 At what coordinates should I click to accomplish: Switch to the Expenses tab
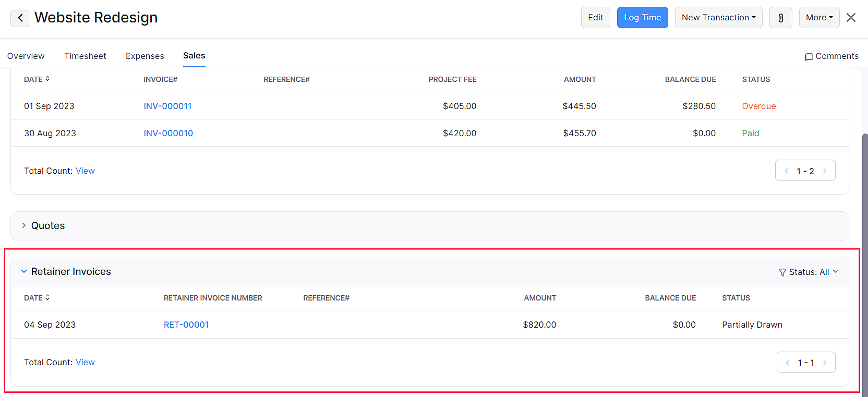click(x=144, y=56)
